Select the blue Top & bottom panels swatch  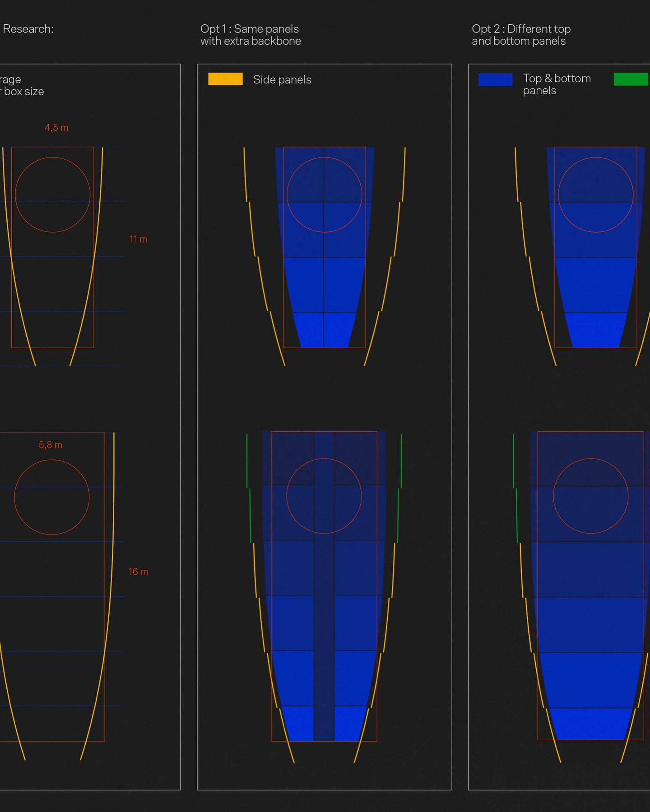pyautogui.click(x=495, y=79)
